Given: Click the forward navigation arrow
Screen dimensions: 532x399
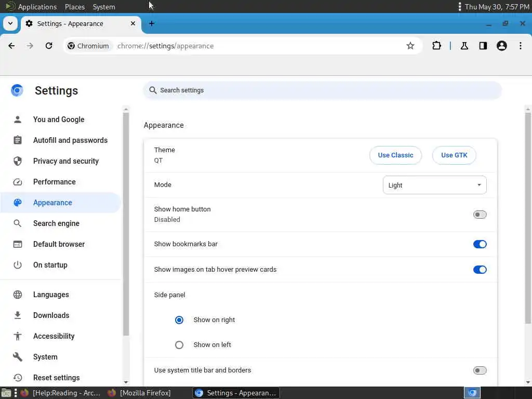Looking at the screenshot, I should 30,46.
